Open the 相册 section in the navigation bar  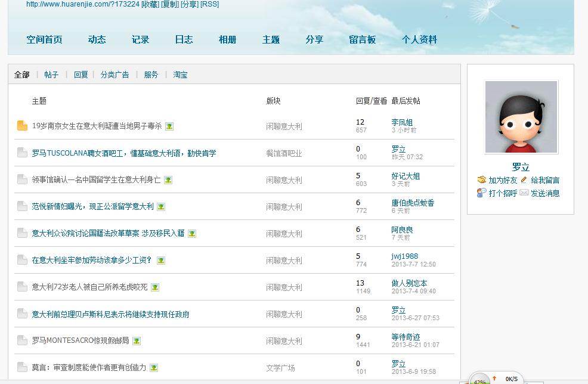pos(227,40)
